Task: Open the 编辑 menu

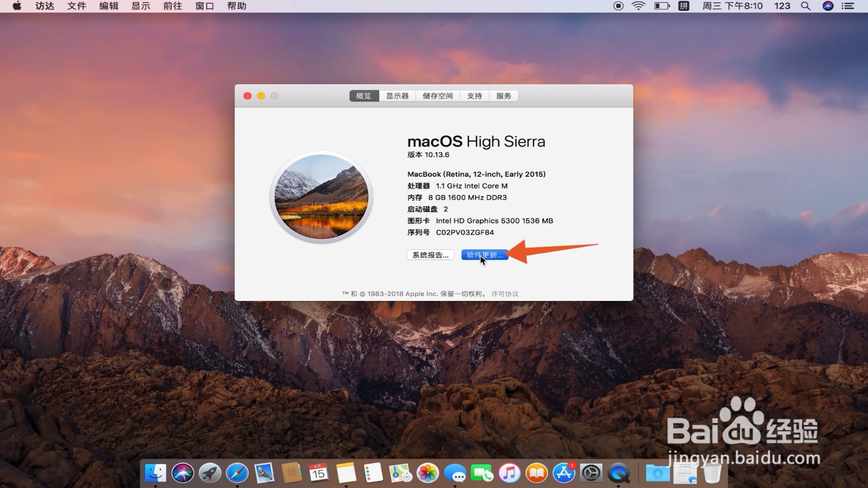Action: (x=109, y=6)
